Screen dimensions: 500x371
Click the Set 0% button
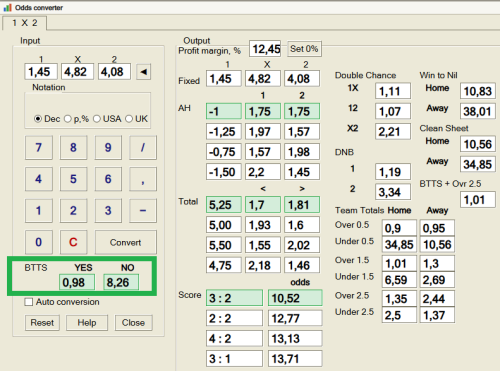pos(304,49)
